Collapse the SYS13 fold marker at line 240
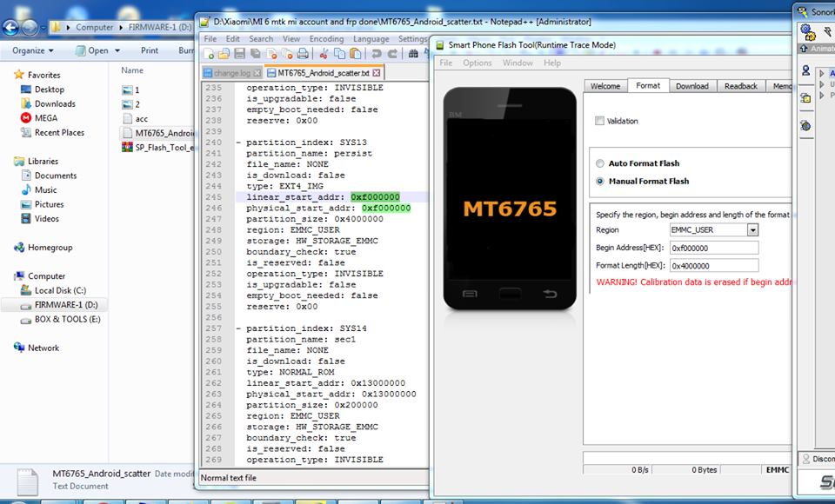This screenshot has width=835, height=504. [x=238, y=143]
